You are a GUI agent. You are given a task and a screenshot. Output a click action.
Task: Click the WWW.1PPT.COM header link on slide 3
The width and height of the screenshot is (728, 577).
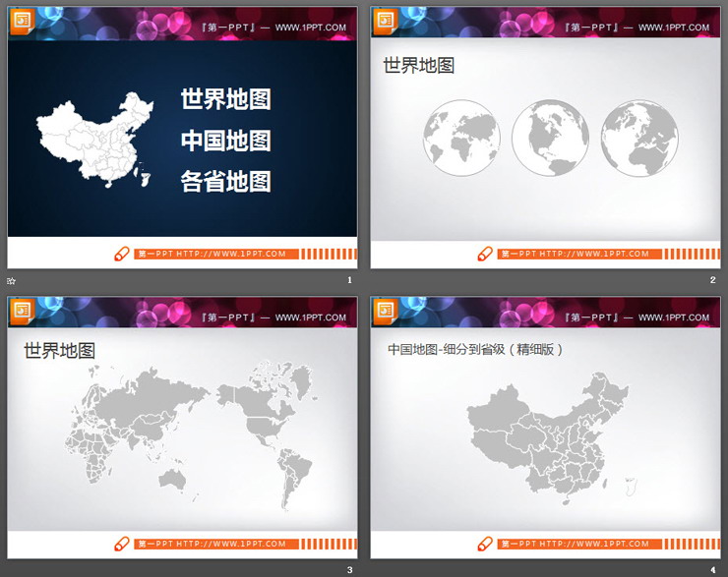pyautogui.click(x=311, y=317)
